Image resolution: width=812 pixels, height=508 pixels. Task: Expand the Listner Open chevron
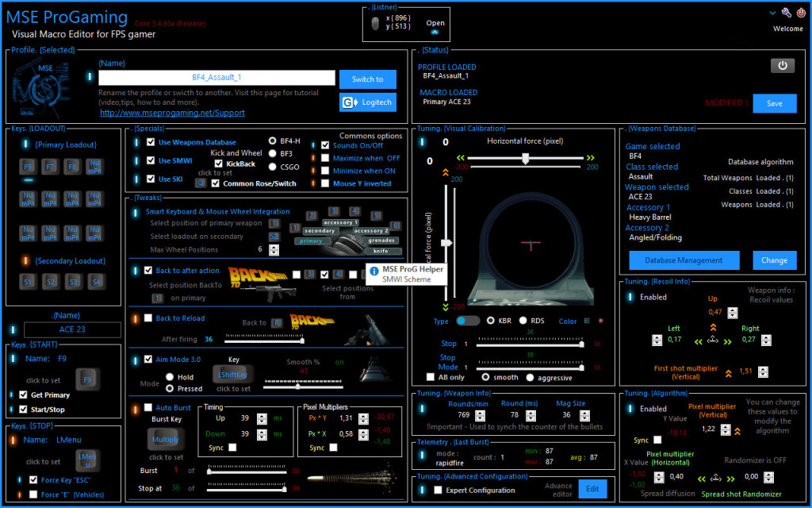point(435,32)
